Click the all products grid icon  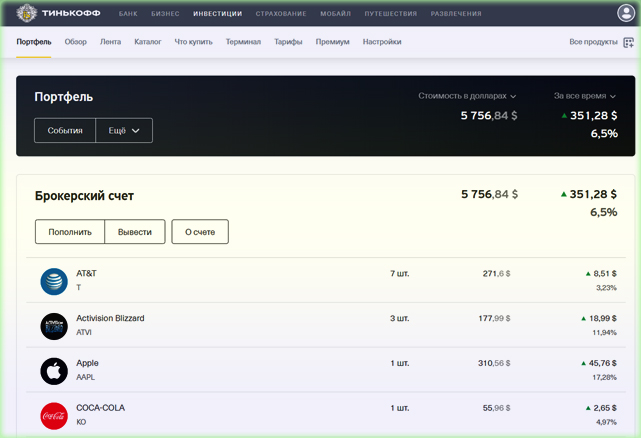coord(628,42)
